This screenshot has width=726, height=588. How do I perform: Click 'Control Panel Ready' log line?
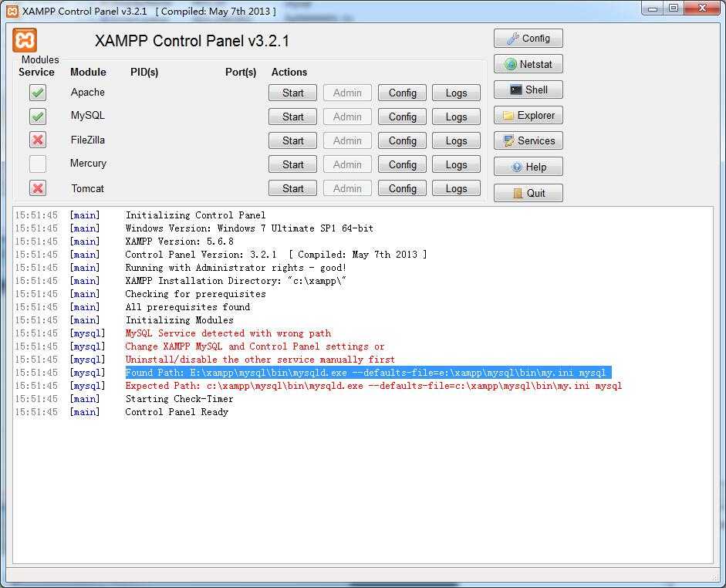pos(177,412)
